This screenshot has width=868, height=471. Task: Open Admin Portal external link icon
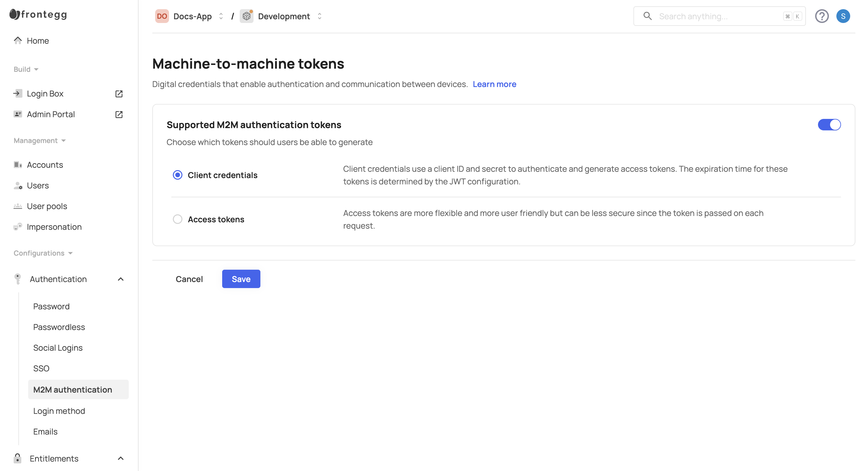[119, 115]
